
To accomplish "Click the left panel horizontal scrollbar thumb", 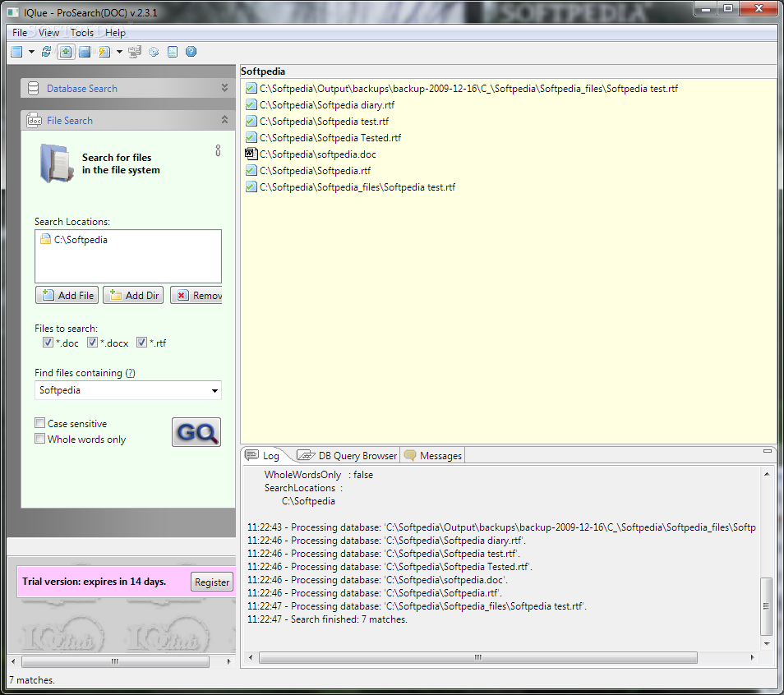I will click(115, 661).
